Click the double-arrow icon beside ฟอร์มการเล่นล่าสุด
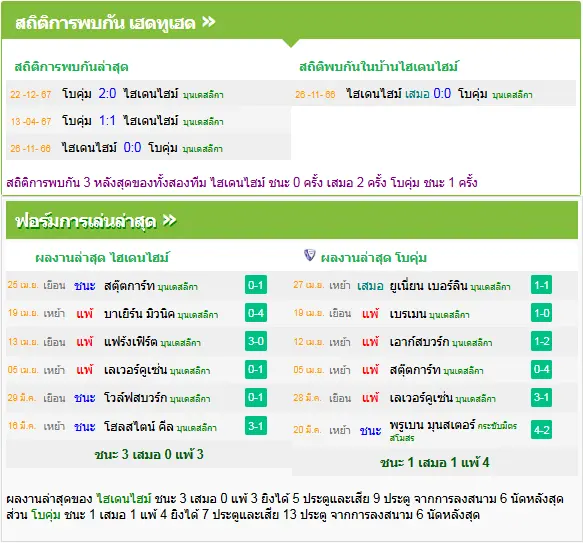583x543 pixels. pyautogui.click(x=170, y=221)
